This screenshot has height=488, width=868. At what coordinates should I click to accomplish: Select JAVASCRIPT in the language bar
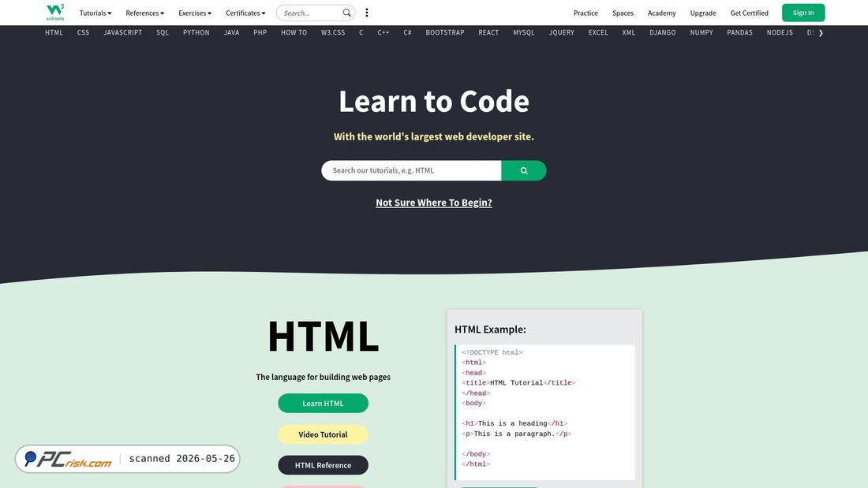tap(123, 32)
